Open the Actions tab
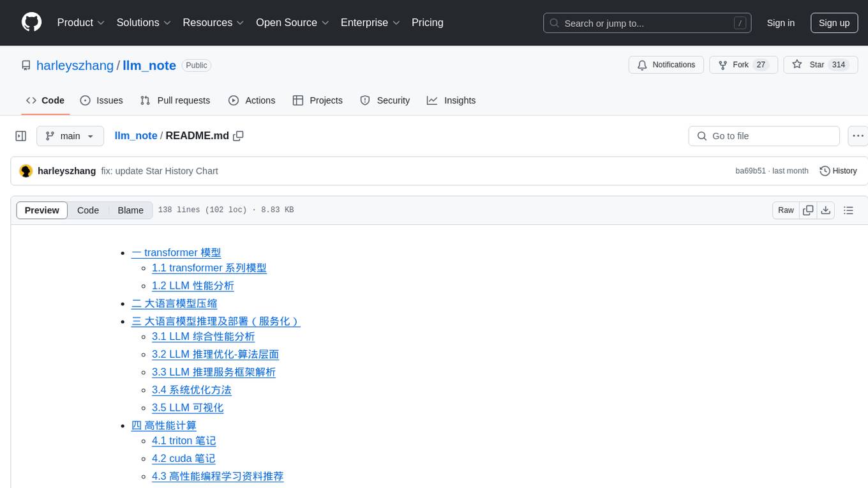 tap(252, 100)
